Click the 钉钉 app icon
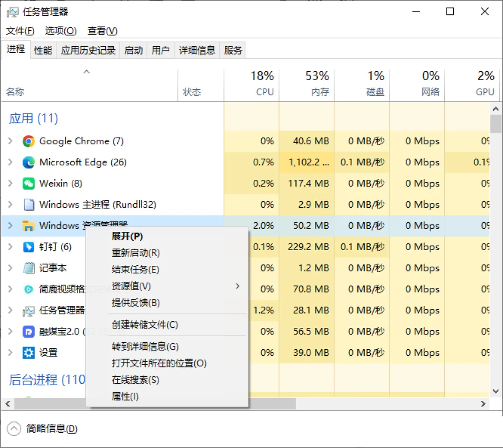This screenshot has height=448, width=503. tap(29, 247)
